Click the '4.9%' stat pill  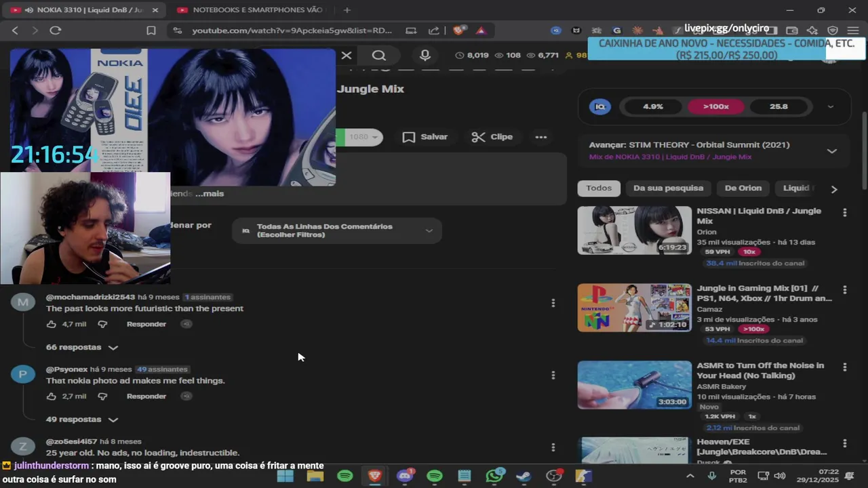point(653,106)
